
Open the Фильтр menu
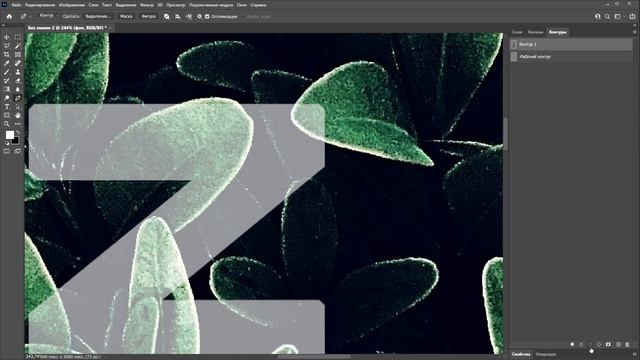(x=147, y=5)
